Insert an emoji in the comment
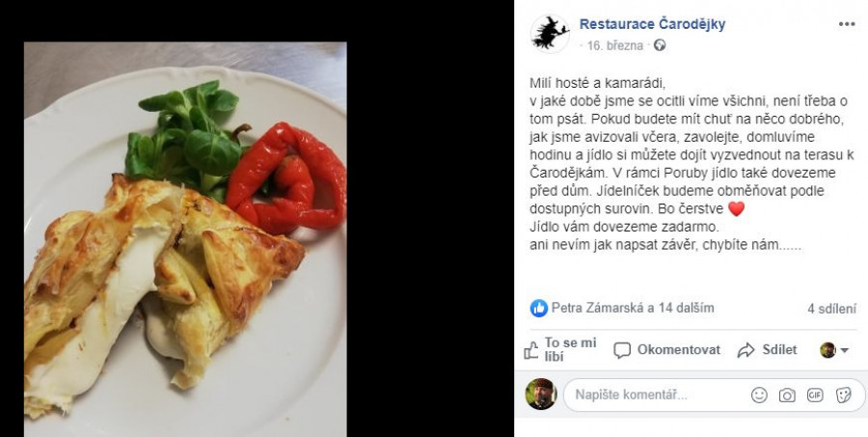868x437 pixels. coord(759,395)
